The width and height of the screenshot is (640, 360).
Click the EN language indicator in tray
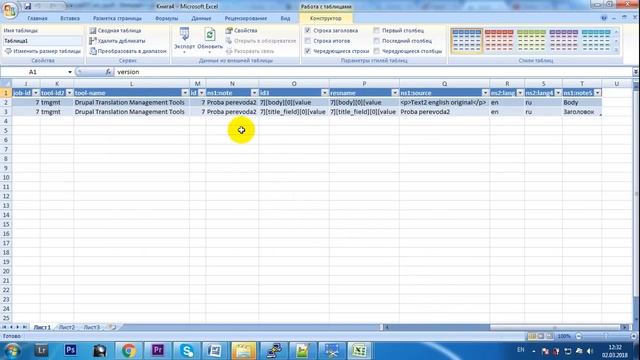tap(521, 350)
